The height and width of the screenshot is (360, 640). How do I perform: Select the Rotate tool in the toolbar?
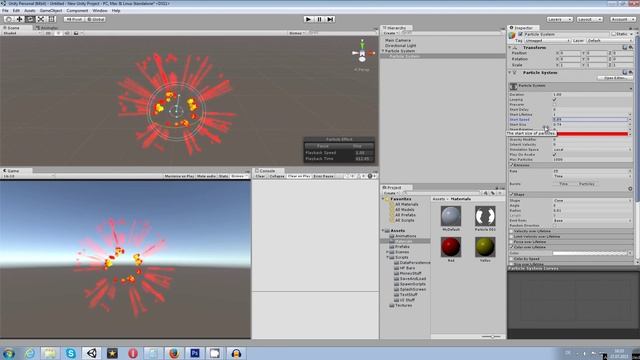(30, 19)
